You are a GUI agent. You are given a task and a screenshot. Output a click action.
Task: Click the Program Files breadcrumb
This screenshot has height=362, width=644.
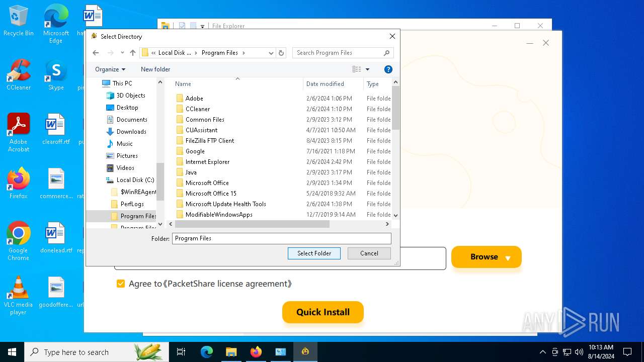[220, 53]
